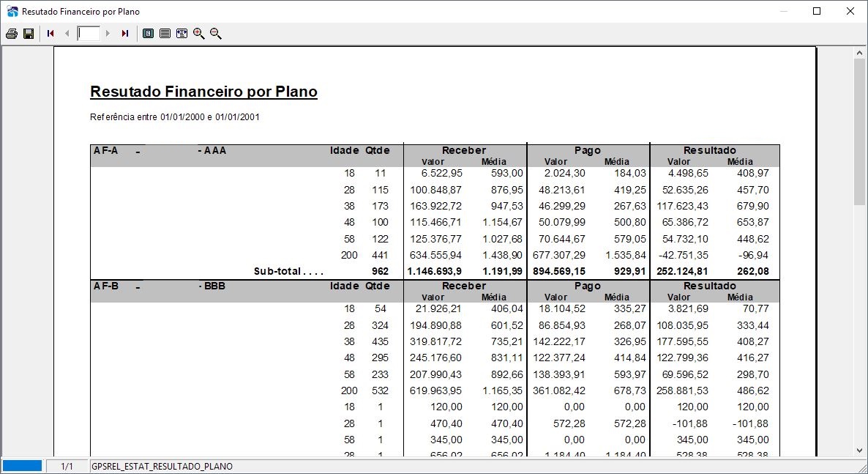Select the value 194.890,88

coord(435,325)
